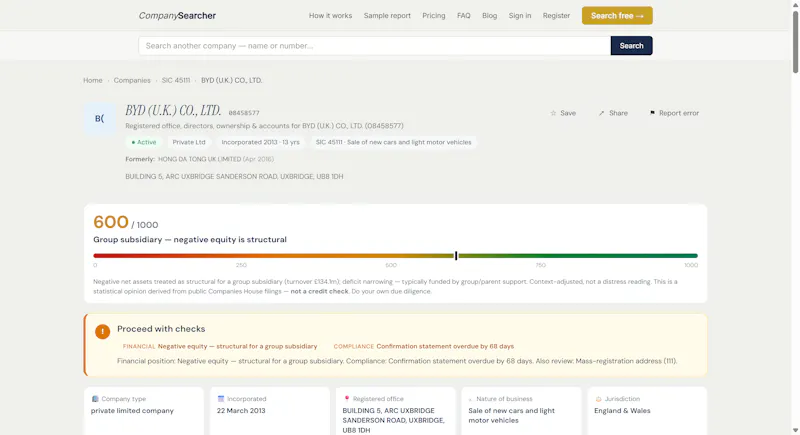
Task: Open the FAQ page
Action: [463, 16]
